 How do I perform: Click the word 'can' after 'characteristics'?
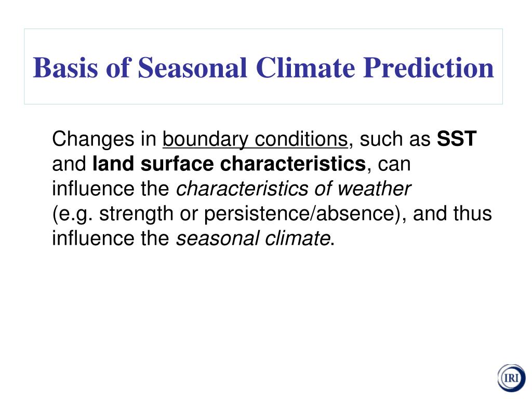click(394, 165)
